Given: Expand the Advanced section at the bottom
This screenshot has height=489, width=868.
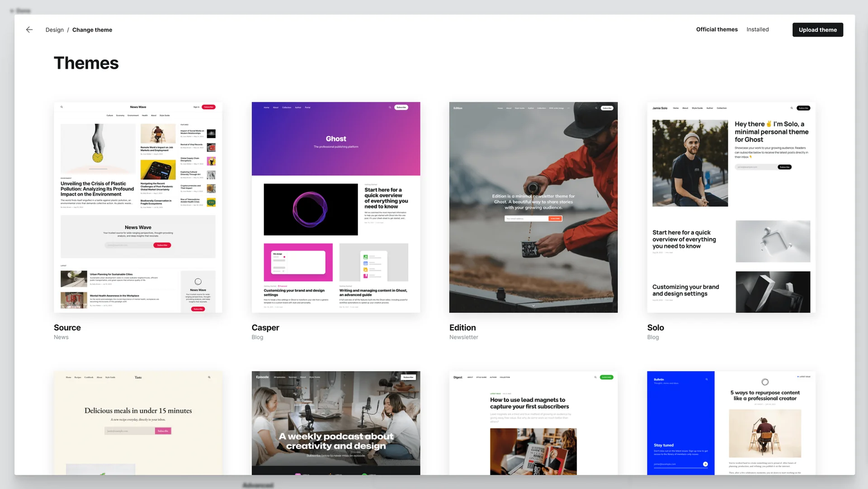Looking at the screenshot, I should tap(258, 484).
